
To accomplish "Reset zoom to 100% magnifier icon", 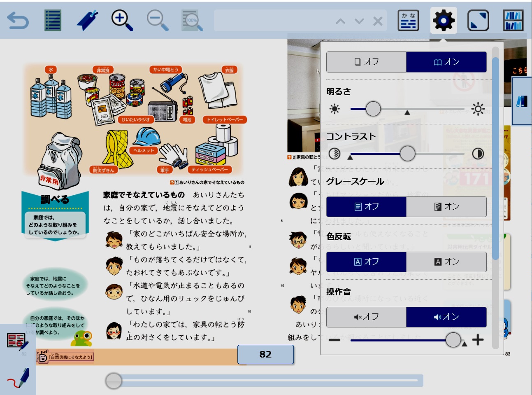I will point(192,21).
